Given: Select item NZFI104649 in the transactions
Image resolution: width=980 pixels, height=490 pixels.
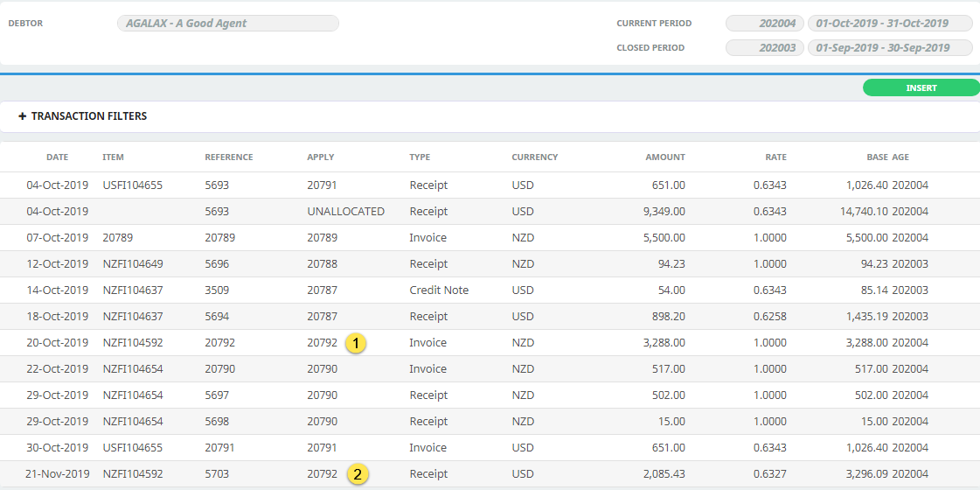Looking at the screenshot, I should point(133,264).
